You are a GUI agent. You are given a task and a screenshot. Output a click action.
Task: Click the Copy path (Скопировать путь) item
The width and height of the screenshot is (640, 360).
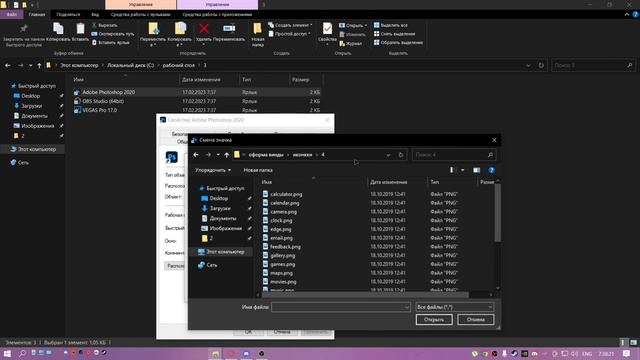click(113, 34)
